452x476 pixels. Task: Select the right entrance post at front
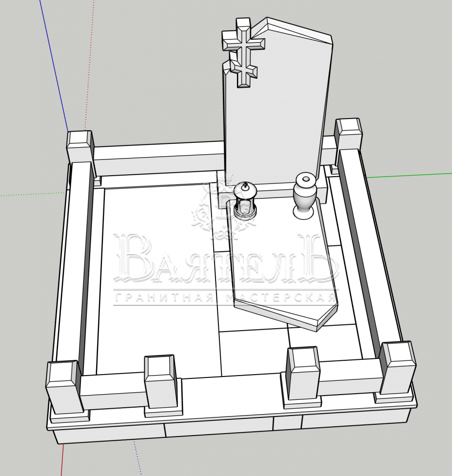point(303,374)
